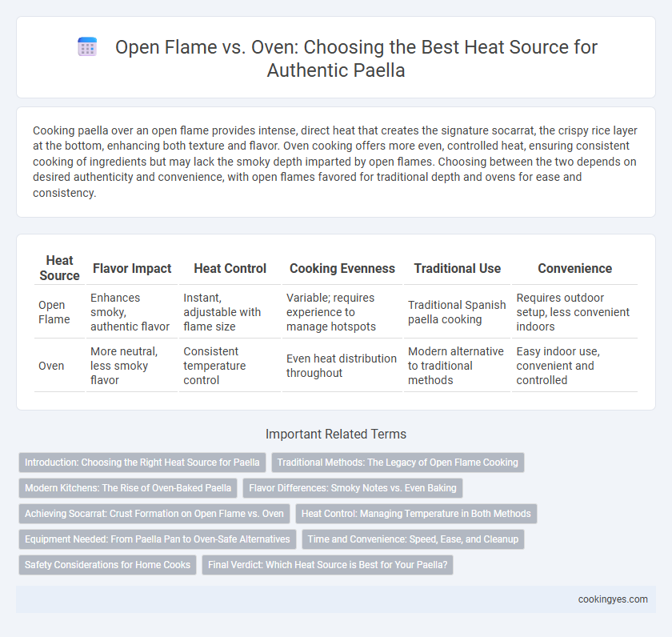Image resolution: width=672 pixels, height=637 pixels.
Task: Open the Equipment Needed: Paella Pan tag
Action: coord(158,539)
